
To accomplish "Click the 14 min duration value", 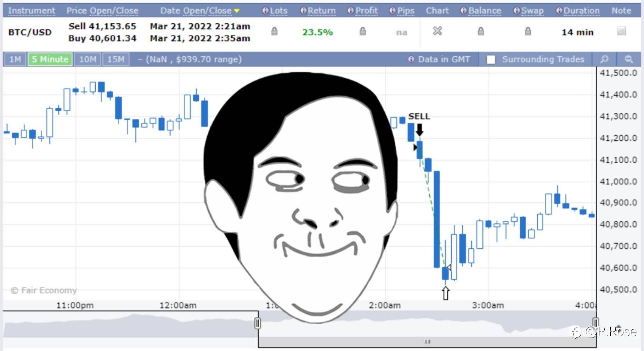I will pyautogui.click(x=578, y=32).
